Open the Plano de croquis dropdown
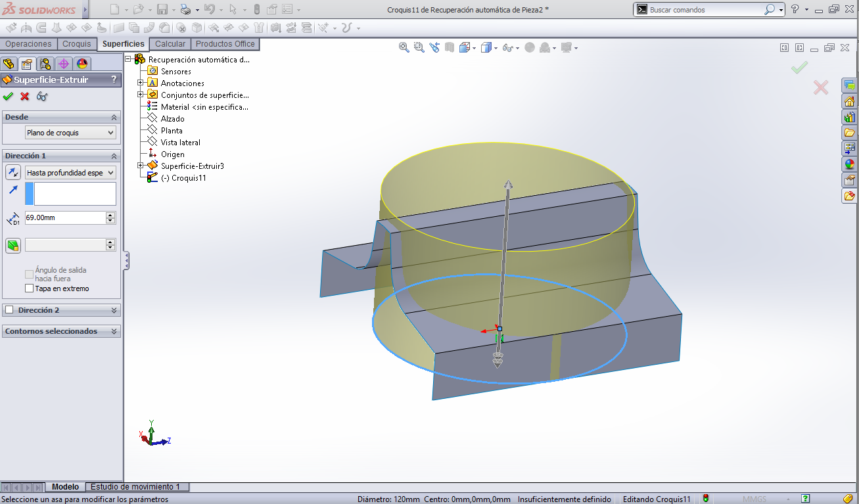Screen dimensions: 859x504 click(70, 133)
